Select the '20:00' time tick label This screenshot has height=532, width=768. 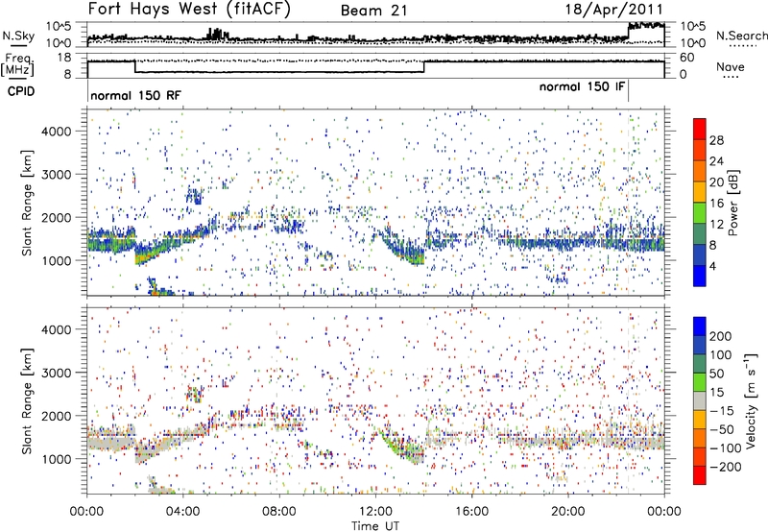(568, 512)
